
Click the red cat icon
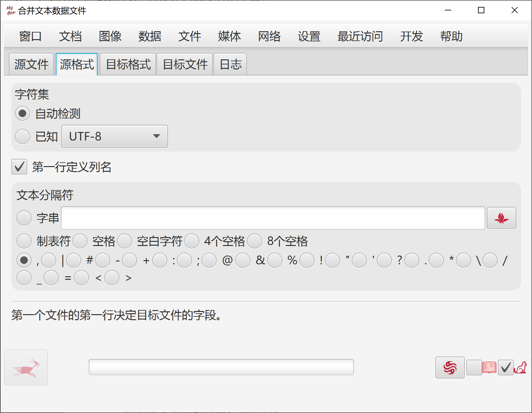[520, 368]
